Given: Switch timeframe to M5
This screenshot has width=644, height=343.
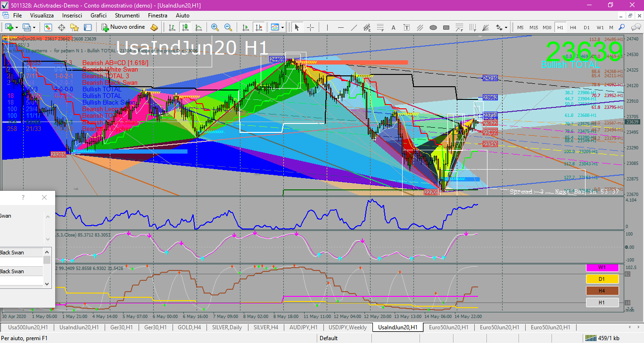Looking at the screenshot, I should click(520, 27).
